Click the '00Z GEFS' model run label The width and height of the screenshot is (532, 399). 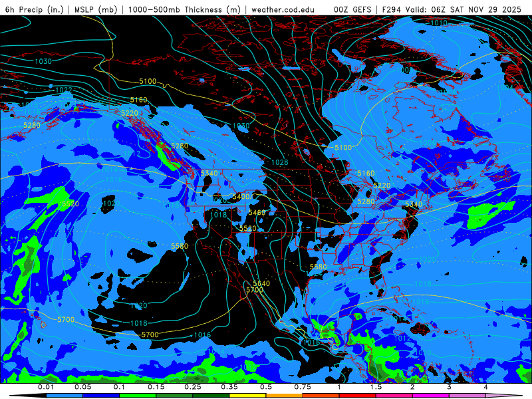pos(353,9)
